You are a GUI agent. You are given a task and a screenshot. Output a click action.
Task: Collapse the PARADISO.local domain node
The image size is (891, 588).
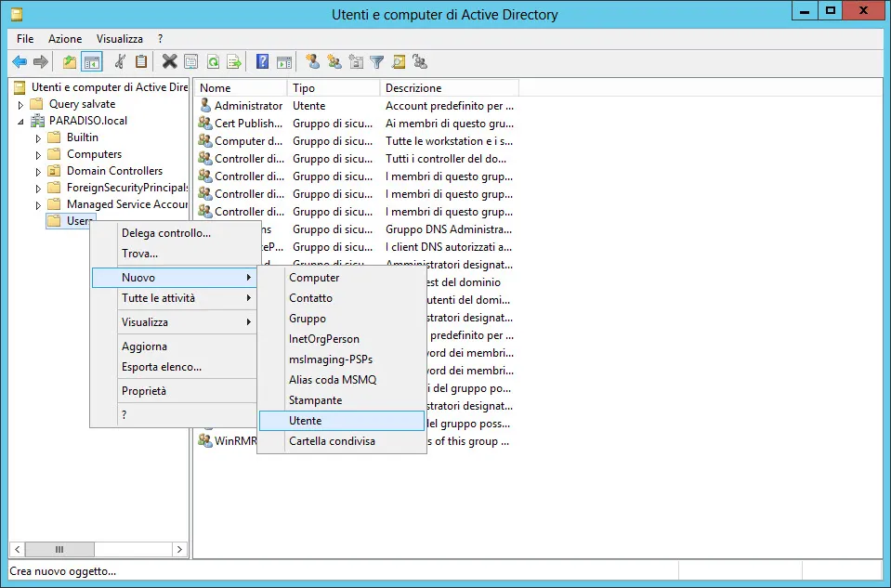(x=20, y=121)
